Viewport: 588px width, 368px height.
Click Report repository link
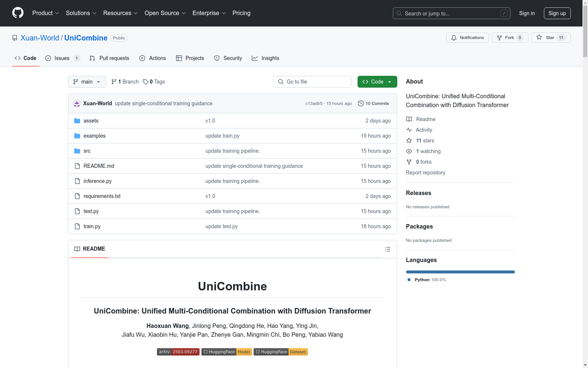(426, 173)
